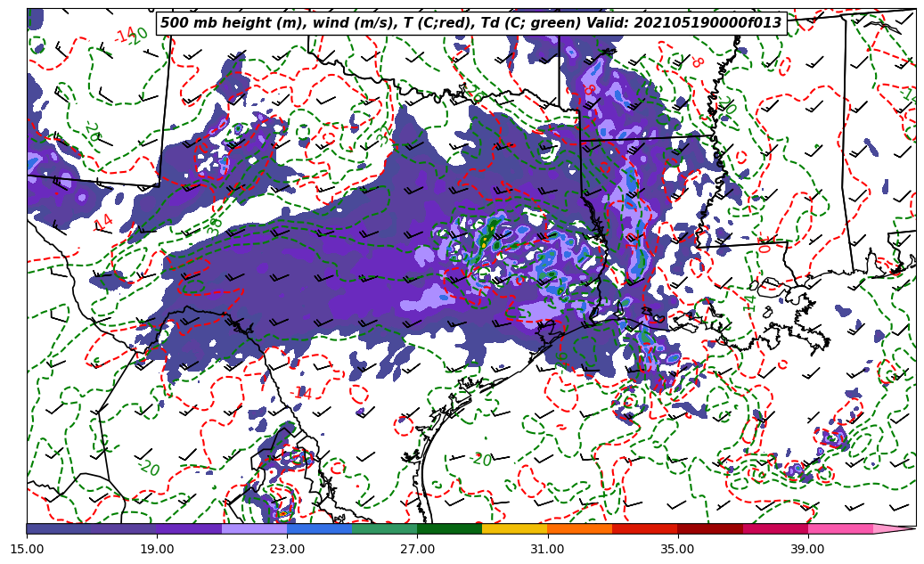Image resolution: width=924 pixels, height=564 pixels.
Task: Pick the crimson 37–39 colorbar segment
Action: 775,528
